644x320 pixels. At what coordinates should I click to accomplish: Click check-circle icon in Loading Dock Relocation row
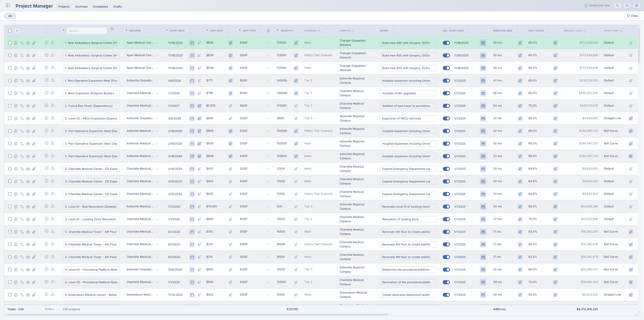47,219
